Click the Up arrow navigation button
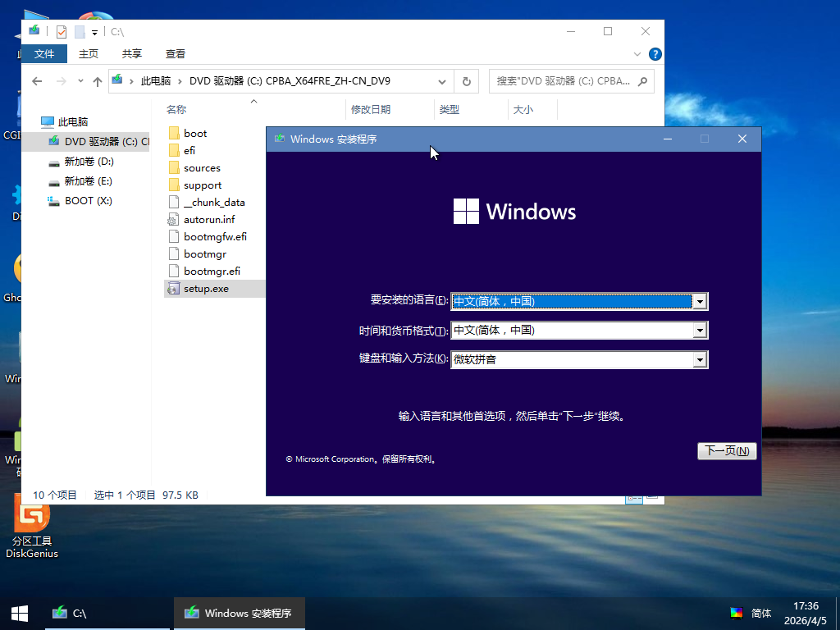The width and height of the screenshot is (840, 630). 98,81
